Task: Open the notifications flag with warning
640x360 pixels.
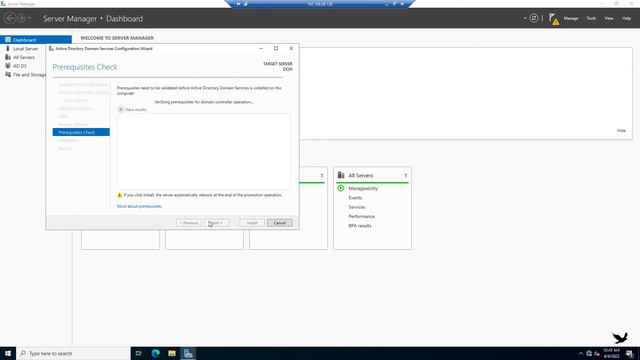Action: (554, 19)
